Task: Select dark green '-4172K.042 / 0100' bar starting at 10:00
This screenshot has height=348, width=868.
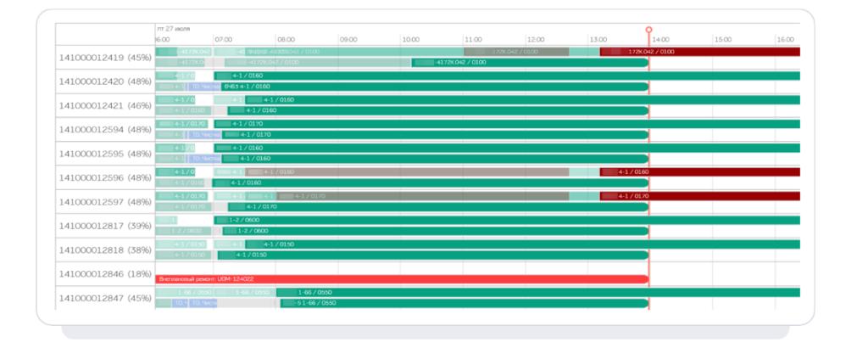Action: click(x=530, y=63)
